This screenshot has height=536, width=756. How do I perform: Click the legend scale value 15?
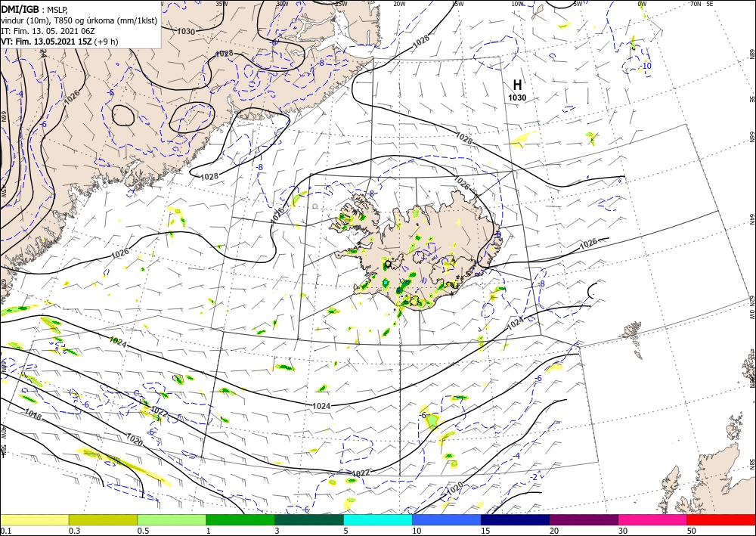pos(485,531)
